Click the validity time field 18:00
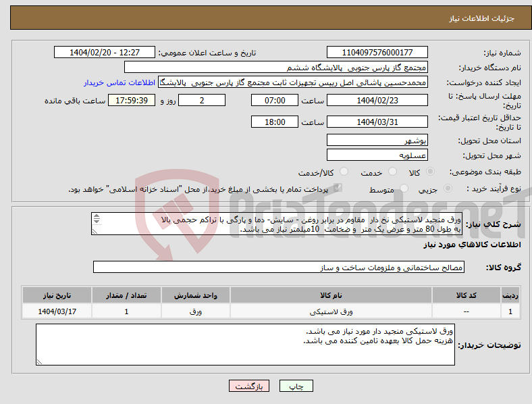 tap(275, 122)
